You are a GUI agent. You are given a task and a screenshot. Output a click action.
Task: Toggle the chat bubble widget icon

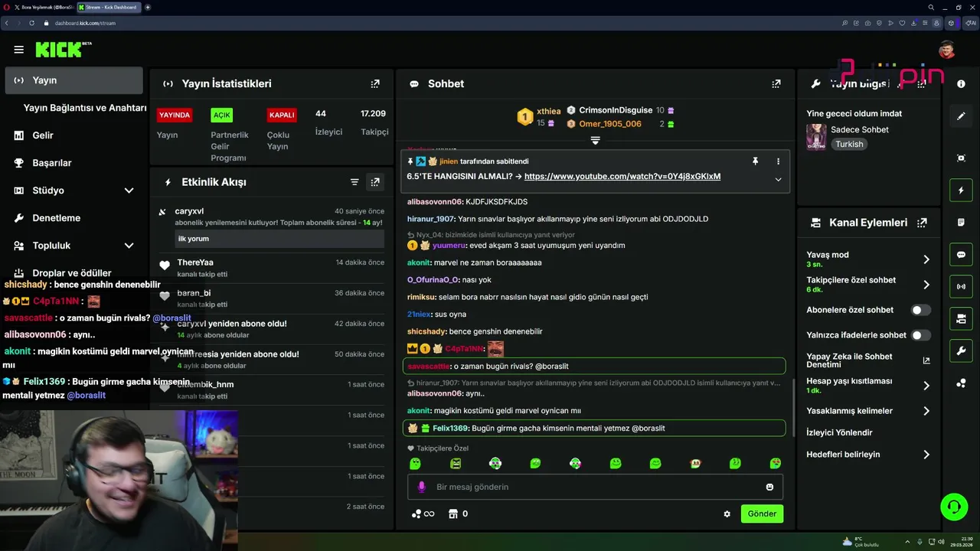[961, 255]
